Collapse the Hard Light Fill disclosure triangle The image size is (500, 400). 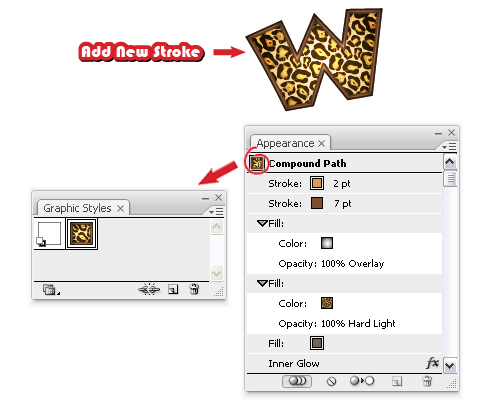pos(262,283)
